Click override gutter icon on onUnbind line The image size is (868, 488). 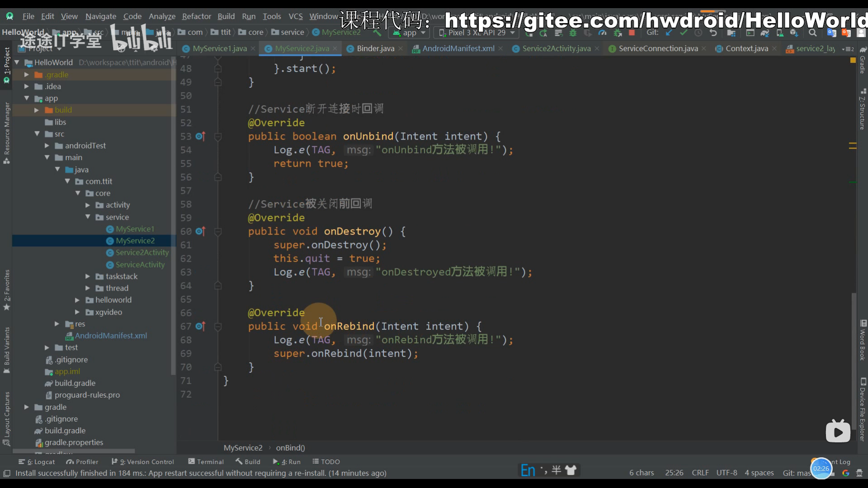point(200,136)
